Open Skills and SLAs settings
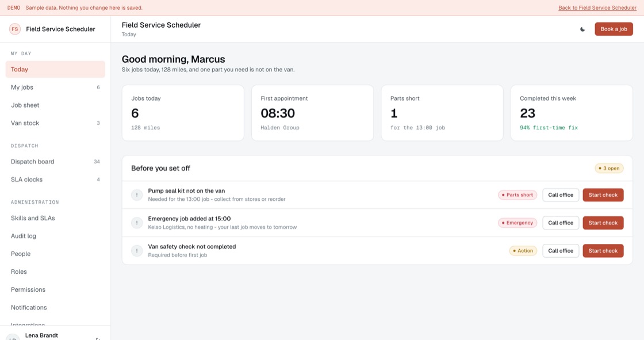The image size is (644, 340). [55, 218]
